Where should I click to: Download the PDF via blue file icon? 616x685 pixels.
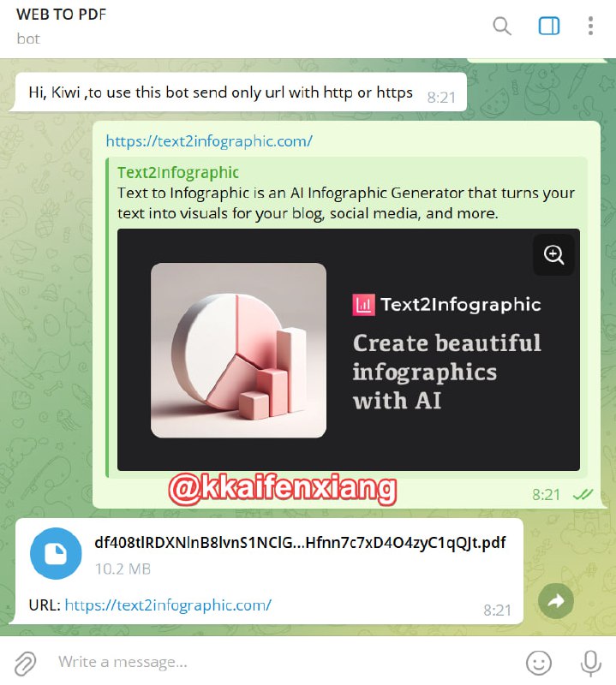56,553
